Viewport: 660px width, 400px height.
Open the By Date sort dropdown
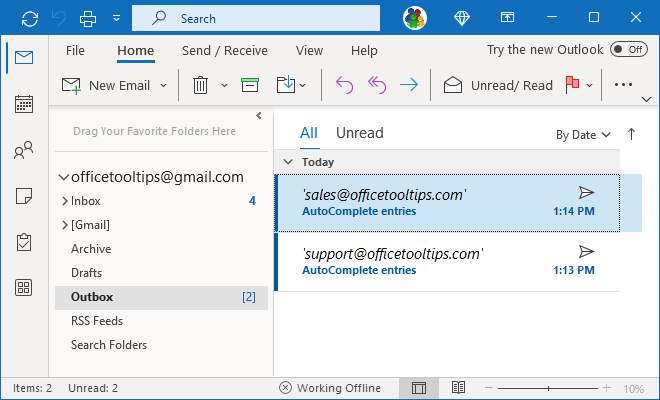583,135
